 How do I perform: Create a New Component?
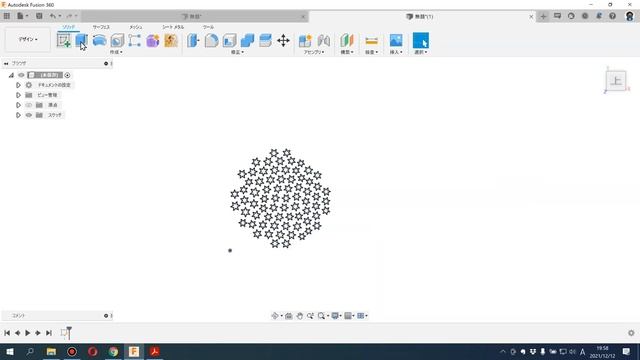(305, 40)
